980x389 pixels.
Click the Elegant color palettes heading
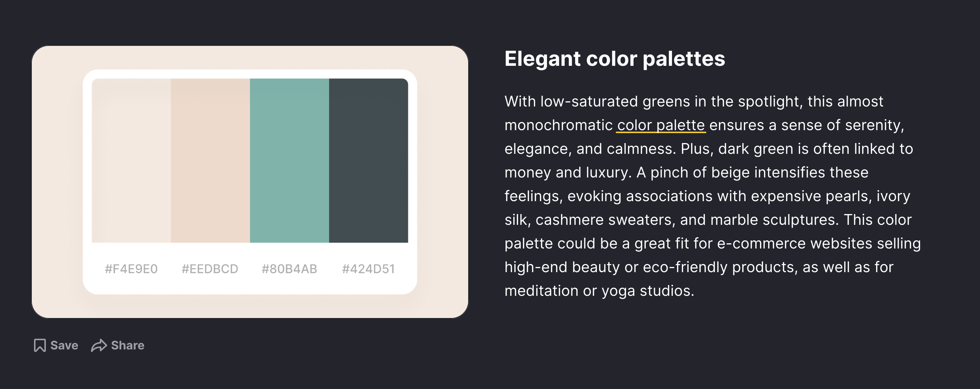point(615,59)
